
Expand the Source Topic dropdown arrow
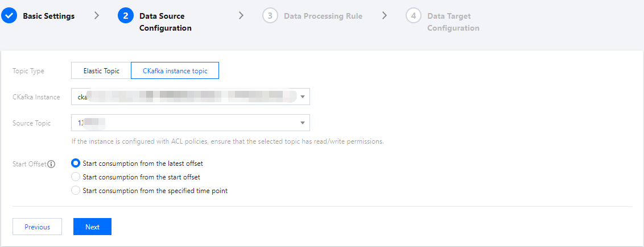[302, 123]
